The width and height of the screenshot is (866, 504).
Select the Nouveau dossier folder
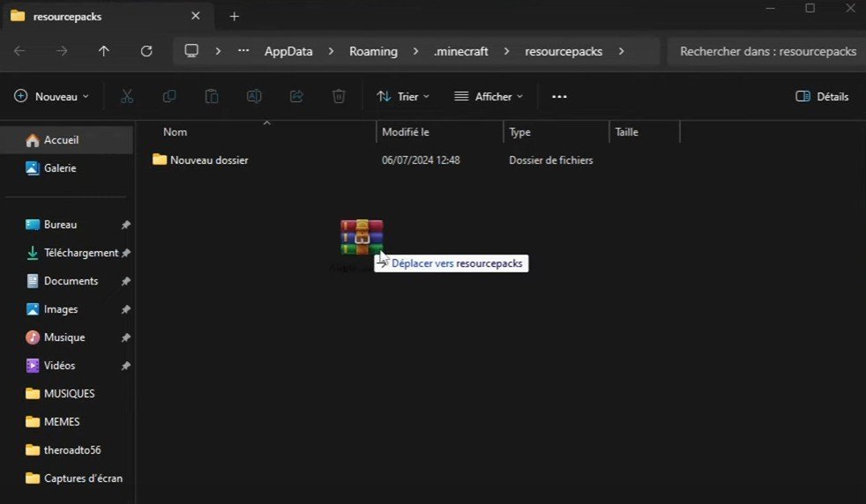click(x=209, y=160)
